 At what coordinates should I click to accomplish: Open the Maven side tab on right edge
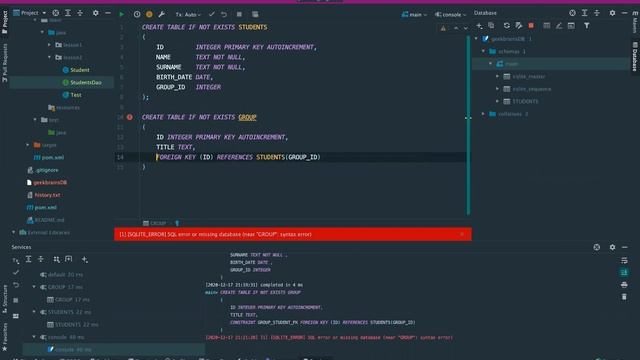[x=635, y=22]
